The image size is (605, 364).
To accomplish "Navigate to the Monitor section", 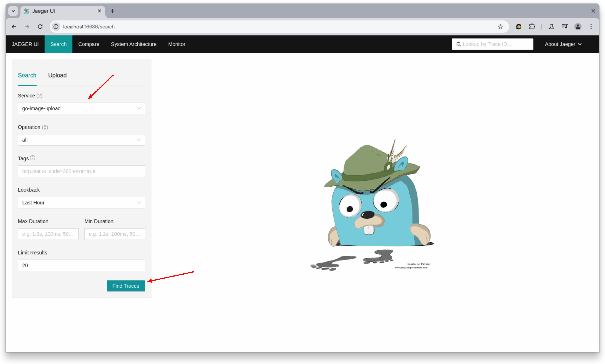I will coord(177,44).
